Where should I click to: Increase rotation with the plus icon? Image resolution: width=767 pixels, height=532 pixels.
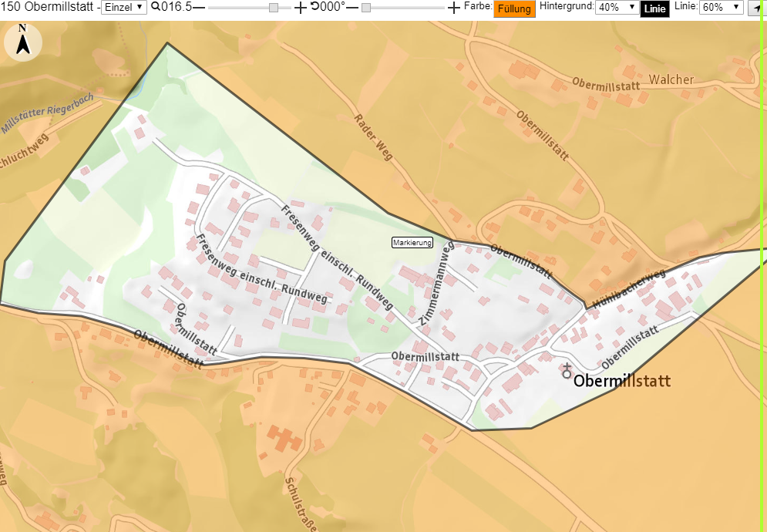(x=454, y=8)
